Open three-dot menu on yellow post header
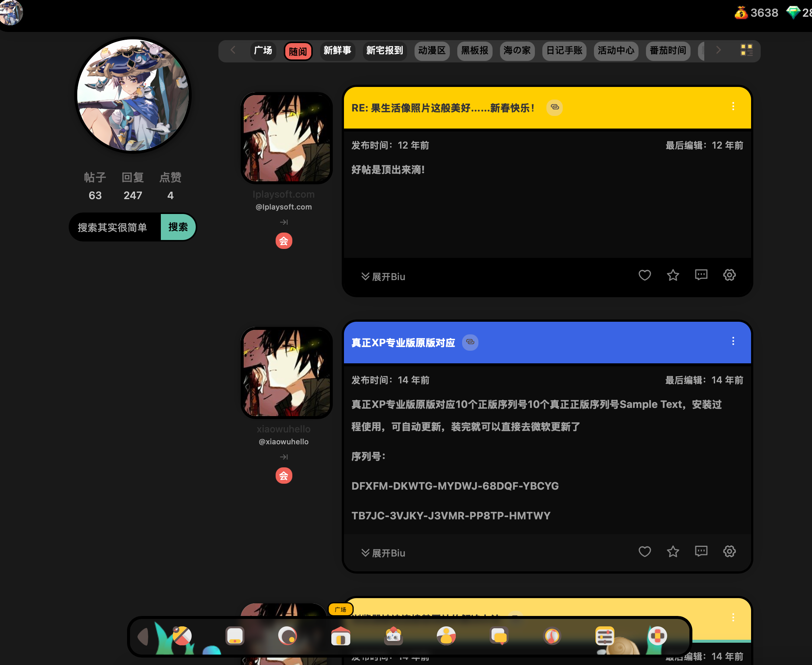Image resolution: width=812 pixels, height=665 pixels. [733, 107]
